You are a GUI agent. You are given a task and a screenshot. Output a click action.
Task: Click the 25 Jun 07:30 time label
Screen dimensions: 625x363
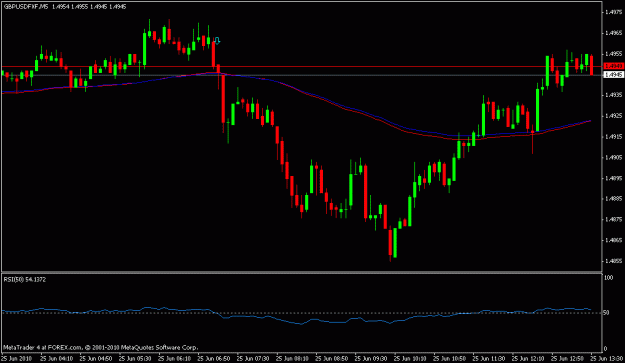pos(254,358)
